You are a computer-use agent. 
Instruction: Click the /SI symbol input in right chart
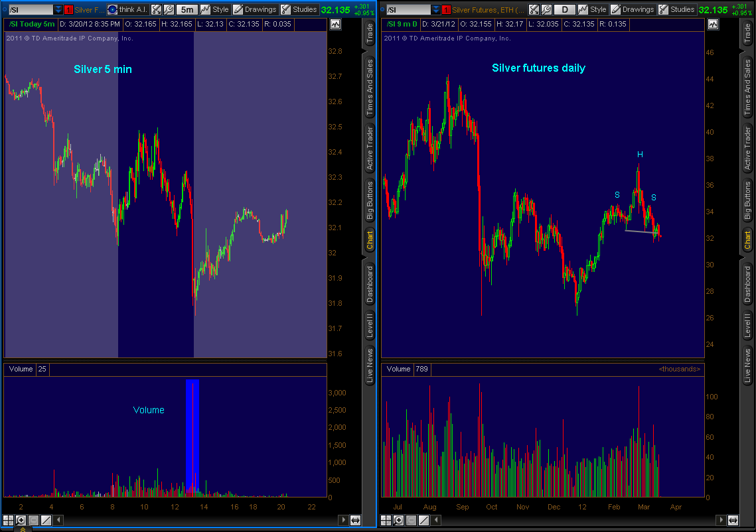click(x=408, y=10)
